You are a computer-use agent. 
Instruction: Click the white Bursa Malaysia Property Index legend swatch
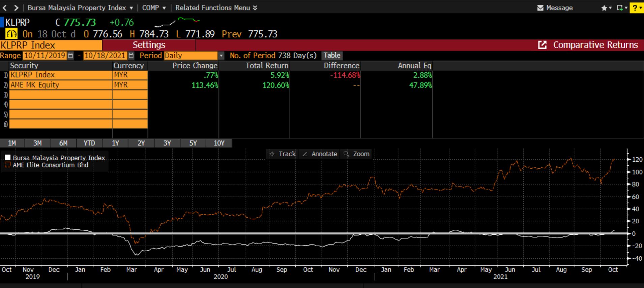[x=7, y=158]
